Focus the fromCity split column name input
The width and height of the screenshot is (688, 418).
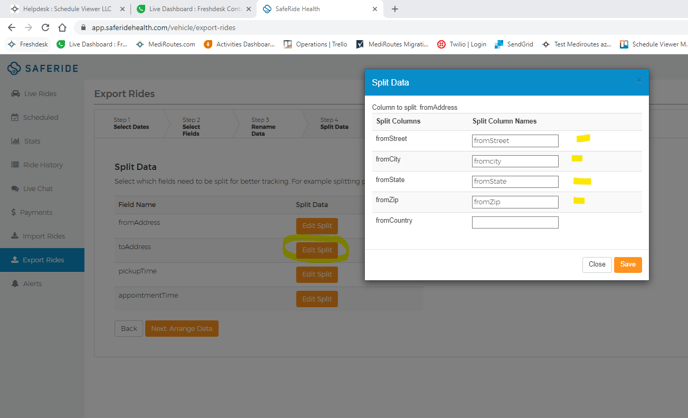(x=515, y=161)
